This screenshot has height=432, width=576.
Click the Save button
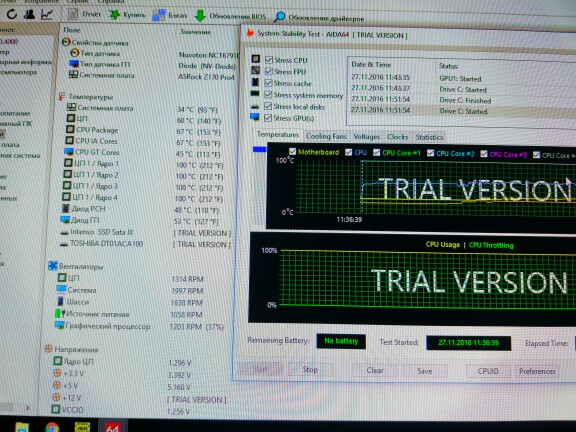[424, 371]
